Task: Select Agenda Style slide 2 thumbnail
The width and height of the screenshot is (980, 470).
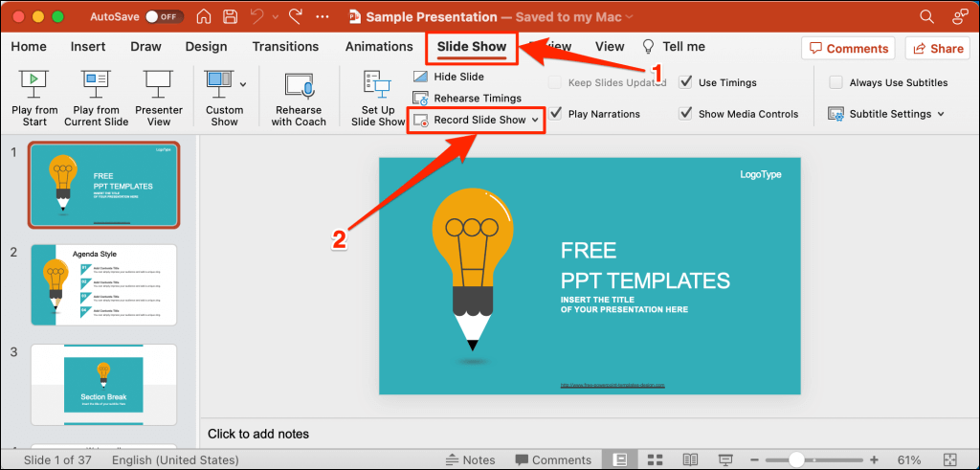Action: tap(103, 285)
